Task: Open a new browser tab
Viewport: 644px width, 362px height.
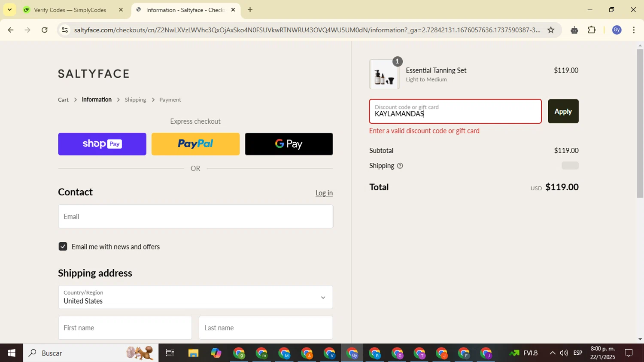Action: [250, 9]
